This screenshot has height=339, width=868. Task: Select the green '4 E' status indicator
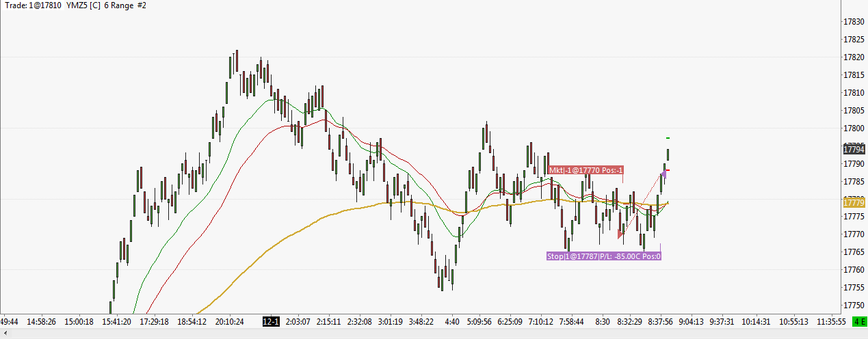858,321
